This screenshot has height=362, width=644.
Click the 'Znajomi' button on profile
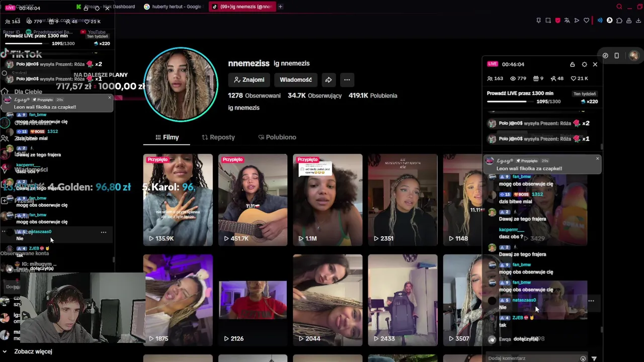point(249,79)
